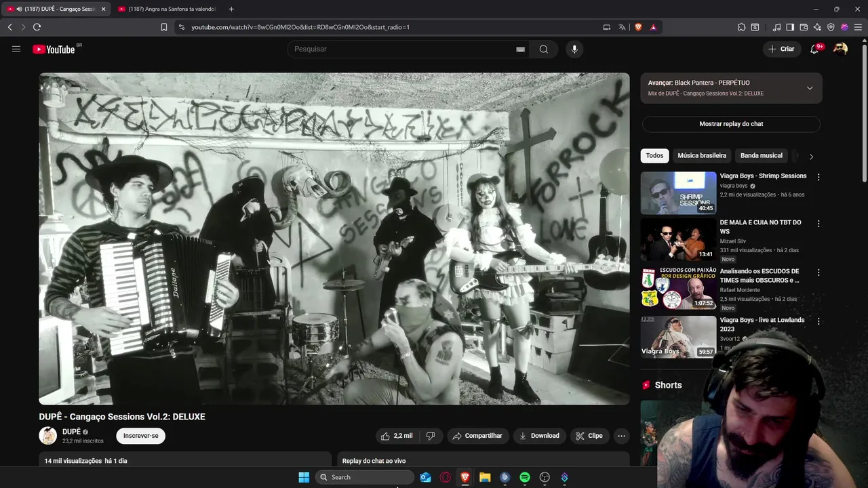The width and height of the screenshot is (868, 488).
Task: Click the browser address bar URL
Action: coord(300,27)
